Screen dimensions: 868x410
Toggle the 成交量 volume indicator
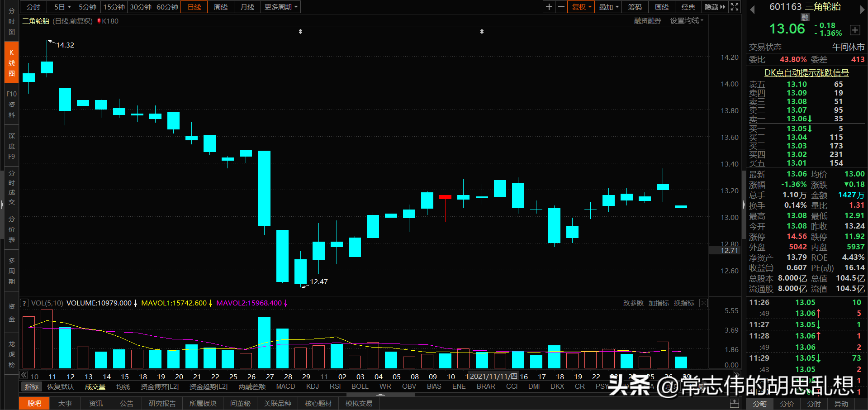95,386
